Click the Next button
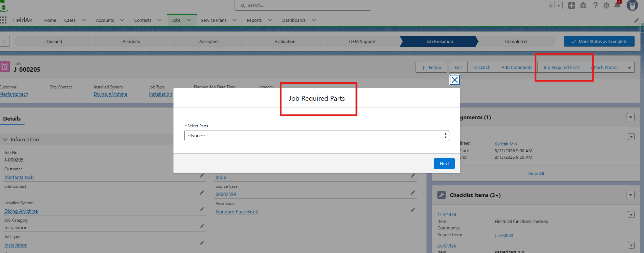Image resolution: width=644 pixels, height=253 pixels. tap(444, 164)
